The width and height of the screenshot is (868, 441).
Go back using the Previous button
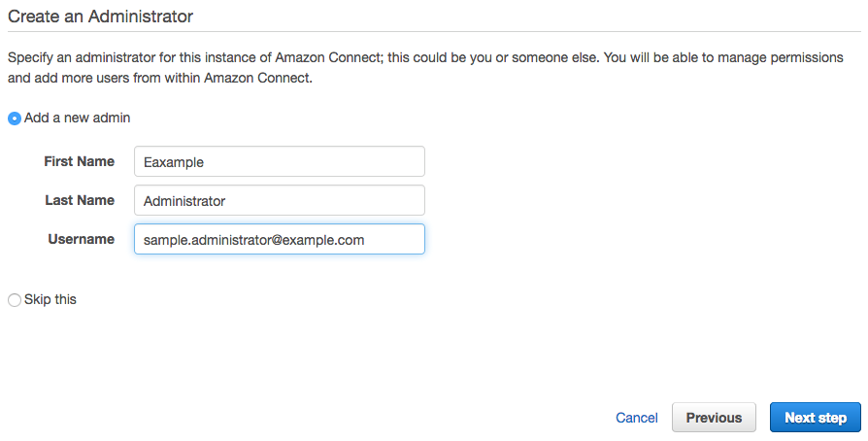714,418
